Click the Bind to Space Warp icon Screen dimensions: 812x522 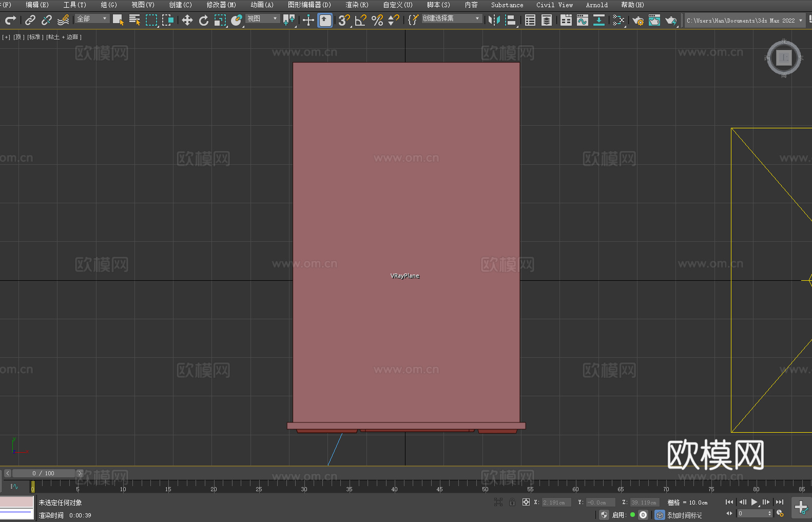[x=63, y=20]
